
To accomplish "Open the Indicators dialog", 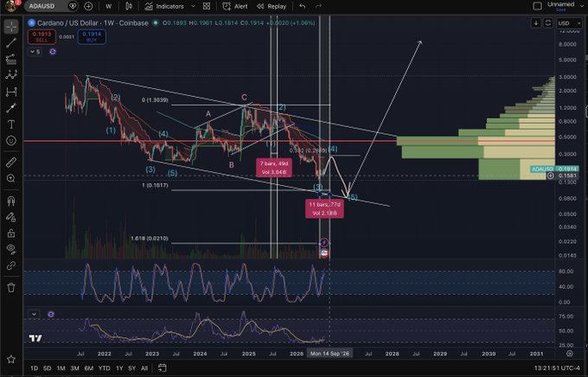I will [x=164, y=6].
